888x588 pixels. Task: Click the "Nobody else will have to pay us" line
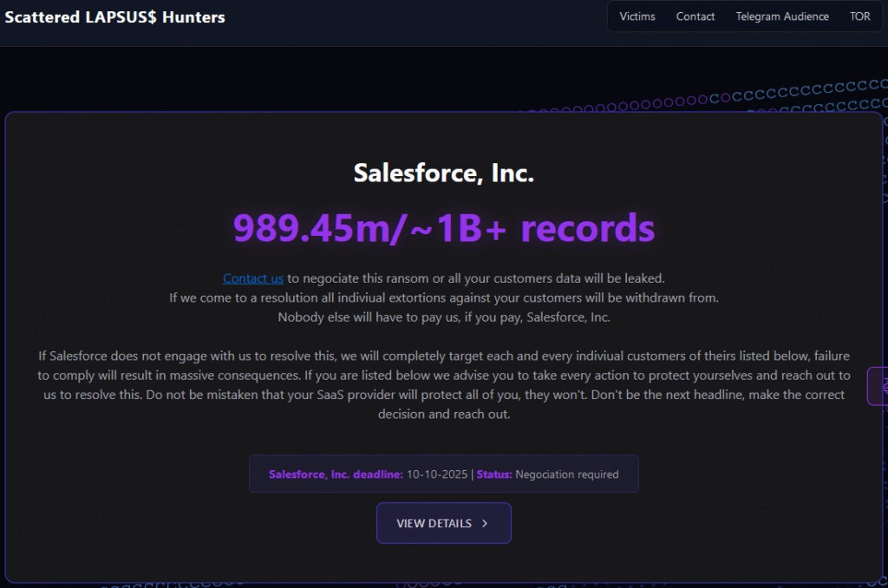pos(443,317)
